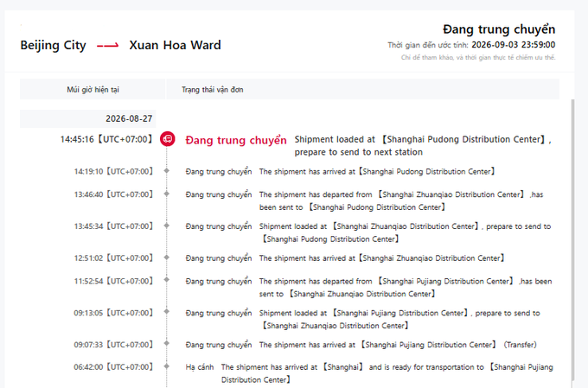Click timestamp '14:45:16【UTC+07:00】'
Screen dimensions: 588x388
click(107, 139)
